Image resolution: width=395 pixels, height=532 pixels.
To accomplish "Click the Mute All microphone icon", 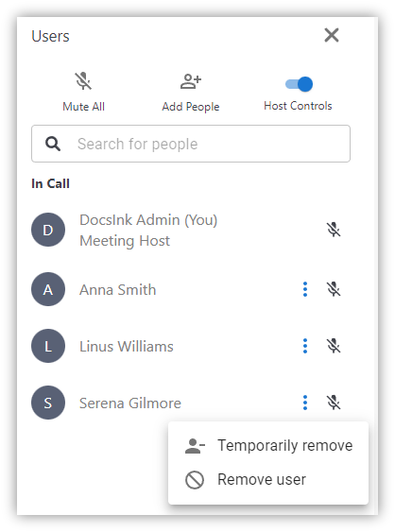I will [x=83, y=81].
